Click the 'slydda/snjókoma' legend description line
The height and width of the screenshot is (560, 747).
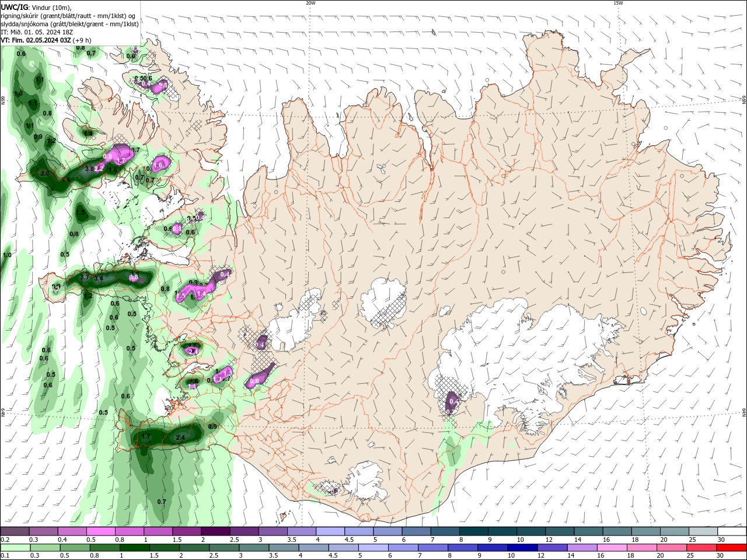click(x=69, y=24)
